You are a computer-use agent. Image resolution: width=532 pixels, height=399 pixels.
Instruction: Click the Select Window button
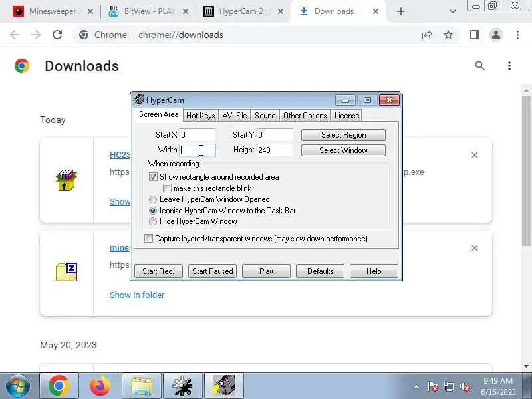coord(343,150)
